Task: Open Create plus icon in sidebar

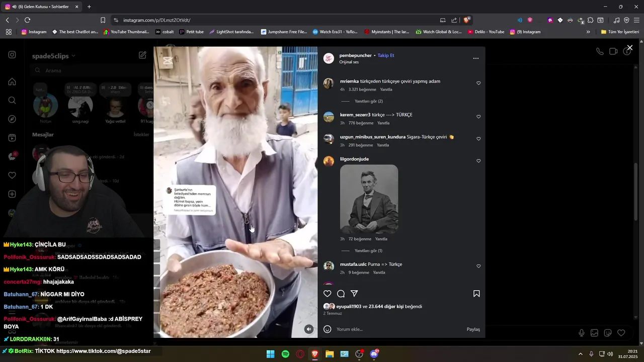Action: 12,194
